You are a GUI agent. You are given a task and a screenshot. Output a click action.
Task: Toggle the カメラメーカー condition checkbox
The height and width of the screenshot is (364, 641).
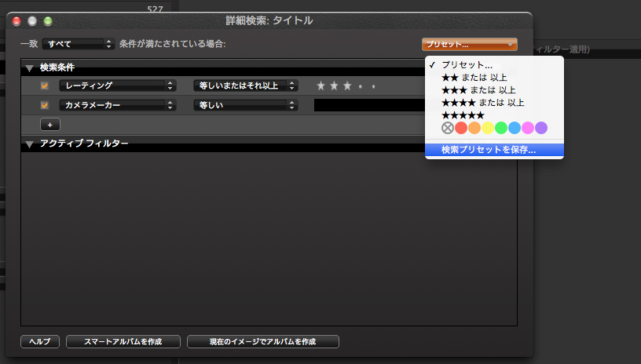point(45,105)
